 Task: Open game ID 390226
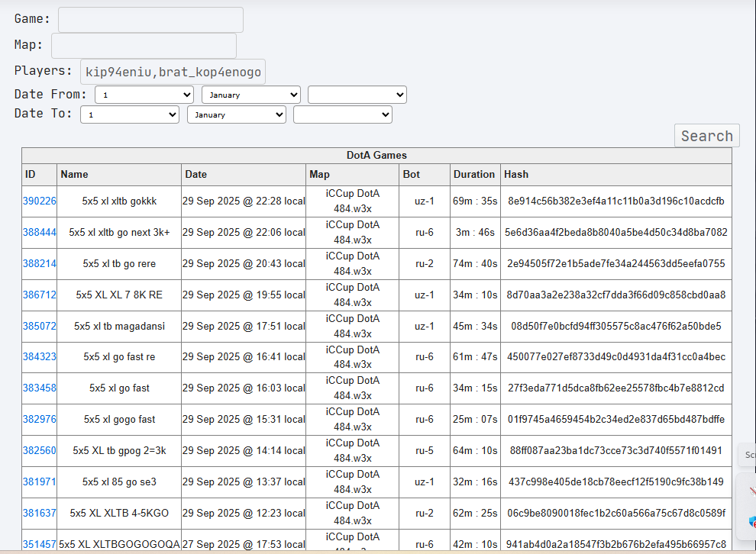coord(39,201)
